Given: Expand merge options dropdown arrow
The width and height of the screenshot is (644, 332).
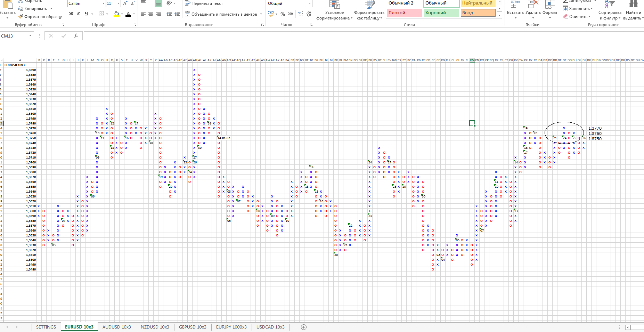Looking at the screenshot, I should [x=261, y=14].
